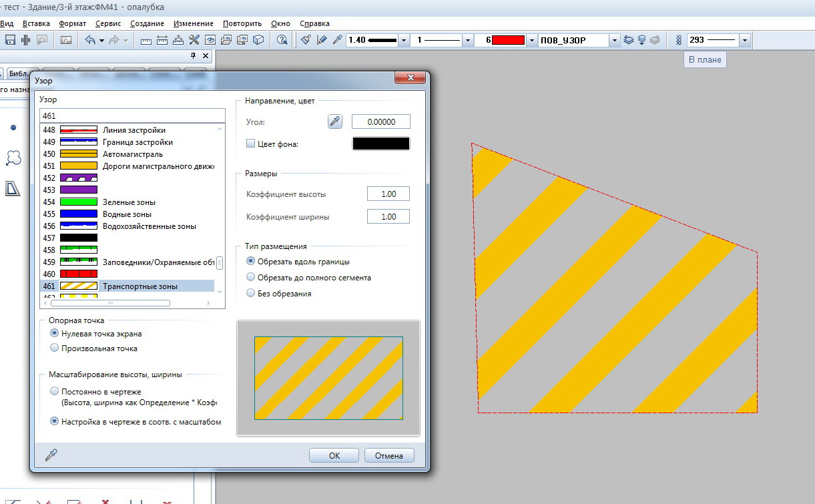This screenshot has width=815, height=504.
Task: Select the ruler with double arrow tool
Action: click(x=162, y=39)
